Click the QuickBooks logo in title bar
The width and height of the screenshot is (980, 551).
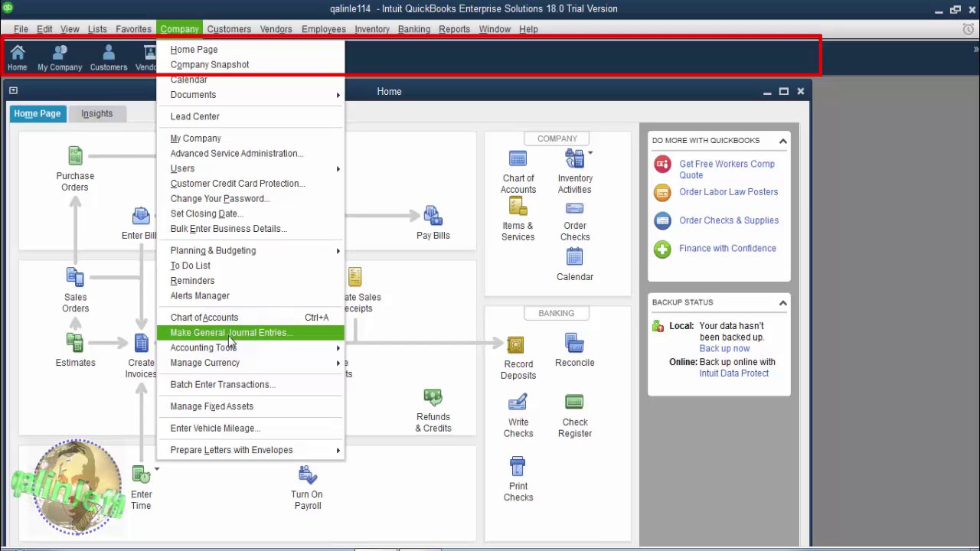pyautogui.click(x=8, y=8)
